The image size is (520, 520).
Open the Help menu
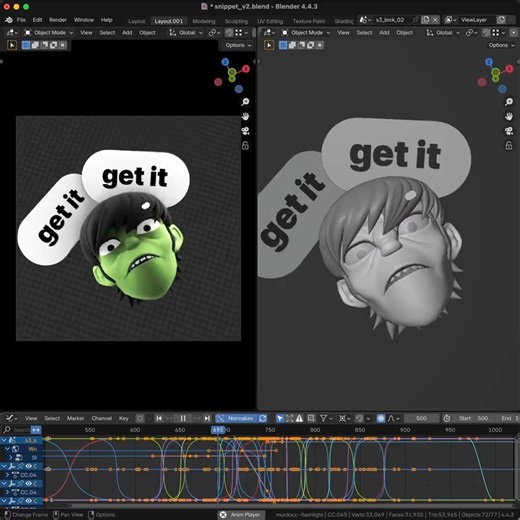(107, 20)
